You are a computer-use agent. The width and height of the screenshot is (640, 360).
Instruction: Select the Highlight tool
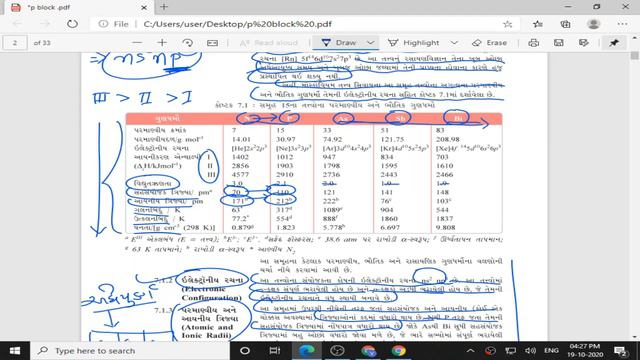(413, 43)
